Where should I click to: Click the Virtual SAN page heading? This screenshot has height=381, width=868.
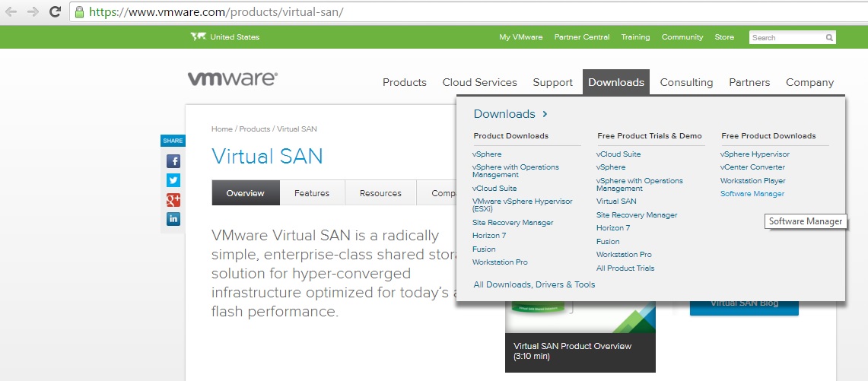click(267, 157)
